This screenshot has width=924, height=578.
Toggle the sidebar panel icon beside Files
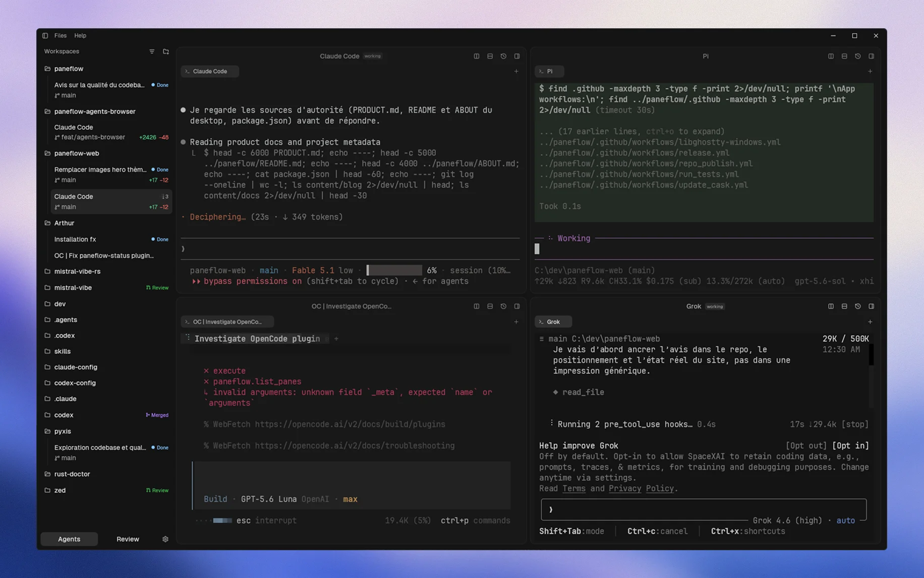45,36
